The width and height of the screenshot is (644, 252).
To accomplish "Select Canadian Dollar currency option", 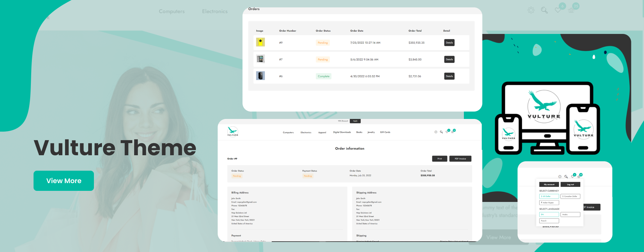I will (570, 196).
